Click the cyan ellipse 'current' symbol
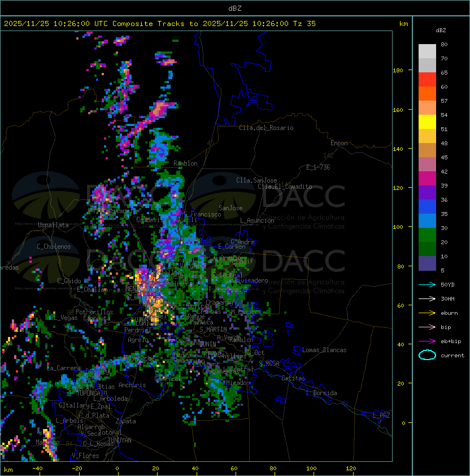 click(x=427, y=355)
